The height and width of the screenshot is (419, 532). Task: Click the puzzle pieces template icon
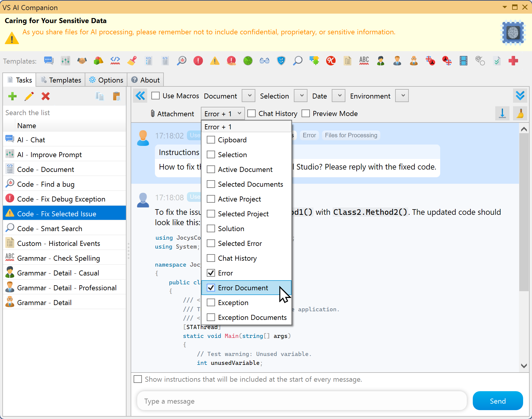(314, 61)
